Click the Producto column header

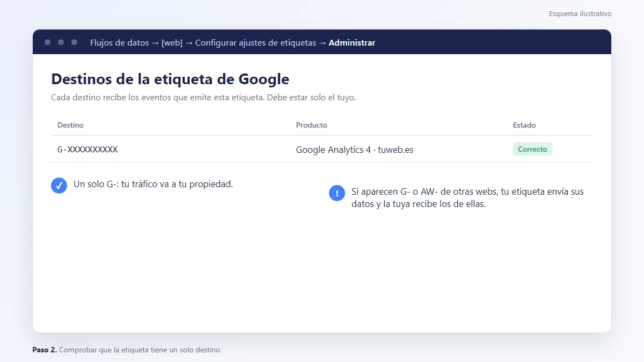coord(311,125)
